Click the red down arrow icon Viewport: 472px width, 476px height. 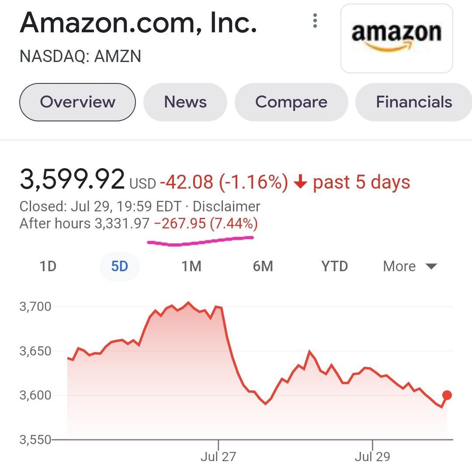click(300, 182)
